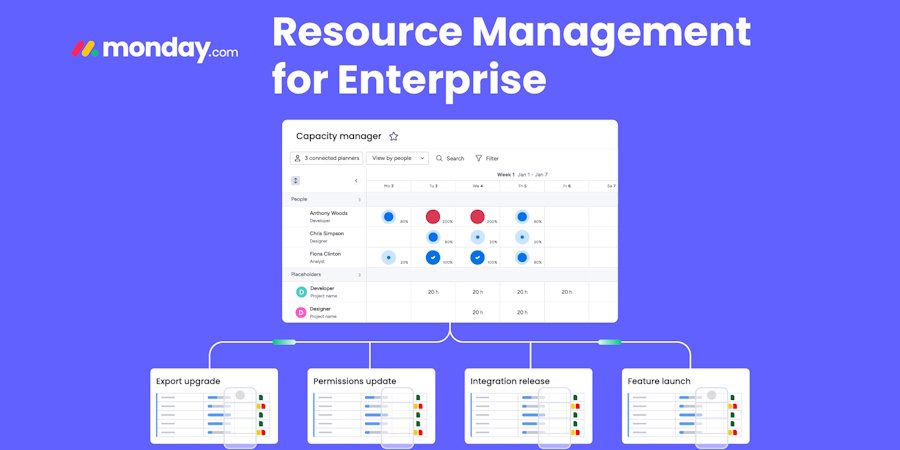The height and width of the screenshot is (450, 900).
Task: Select the Fr 6 day column header
Action: pos(567,187)
